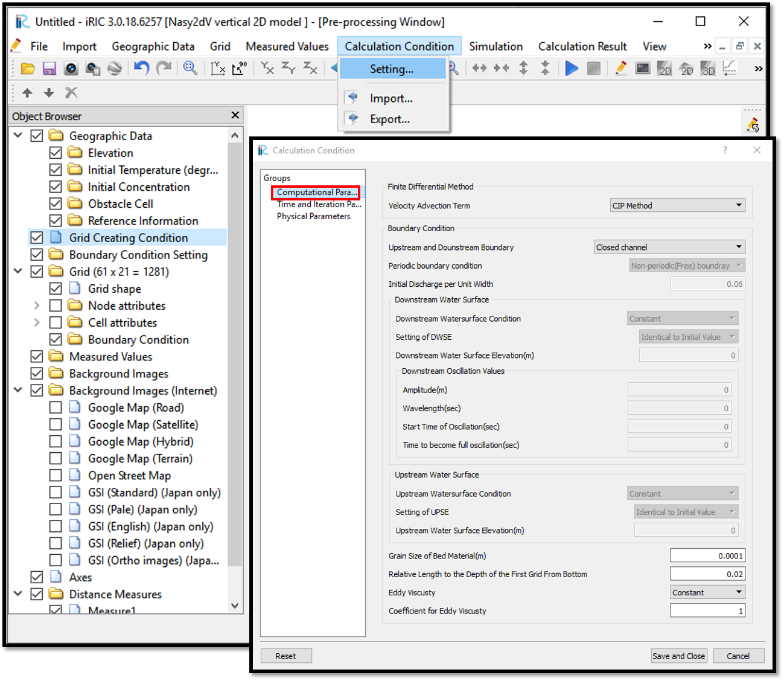Select Time and Iteration Parameters group
Screen dimensions: 784x681
click(x=319, y=205)
